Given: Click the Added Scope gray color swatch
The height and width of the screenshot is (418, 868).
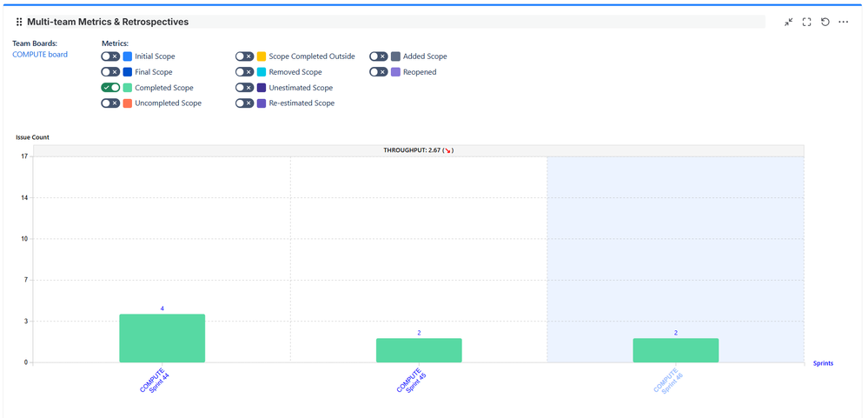Looking at the screenshot, I should point(395,56).
